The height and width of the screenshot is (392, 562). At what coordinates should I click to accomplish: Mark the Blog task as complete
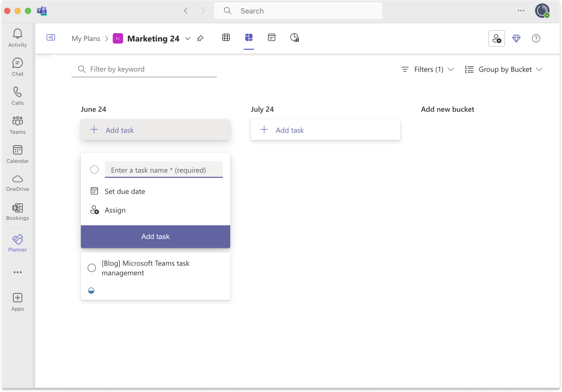pyautogui.click(x=92, y=268)
